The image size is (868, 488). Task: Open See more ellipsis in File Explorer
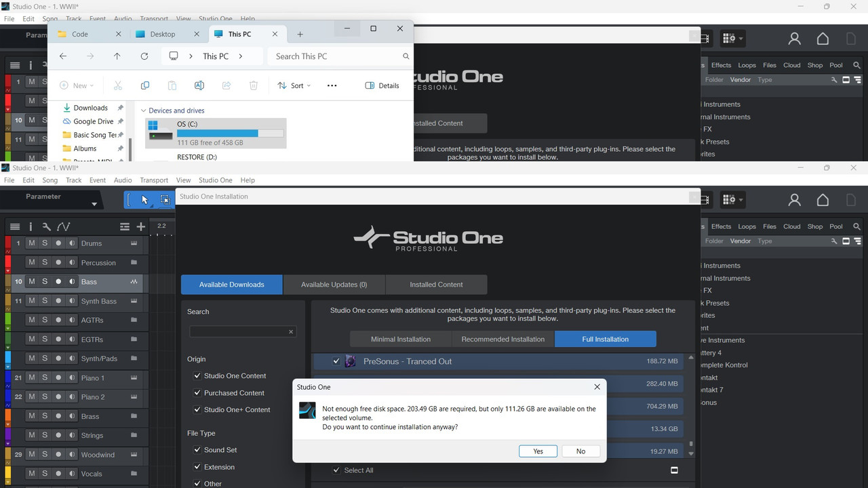[332, 85]
